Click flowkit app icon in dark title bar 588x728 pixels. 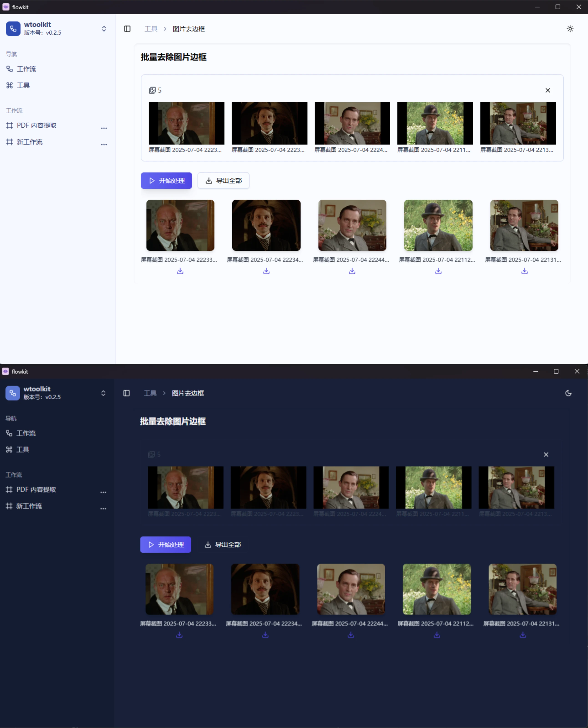pos(5,372)
